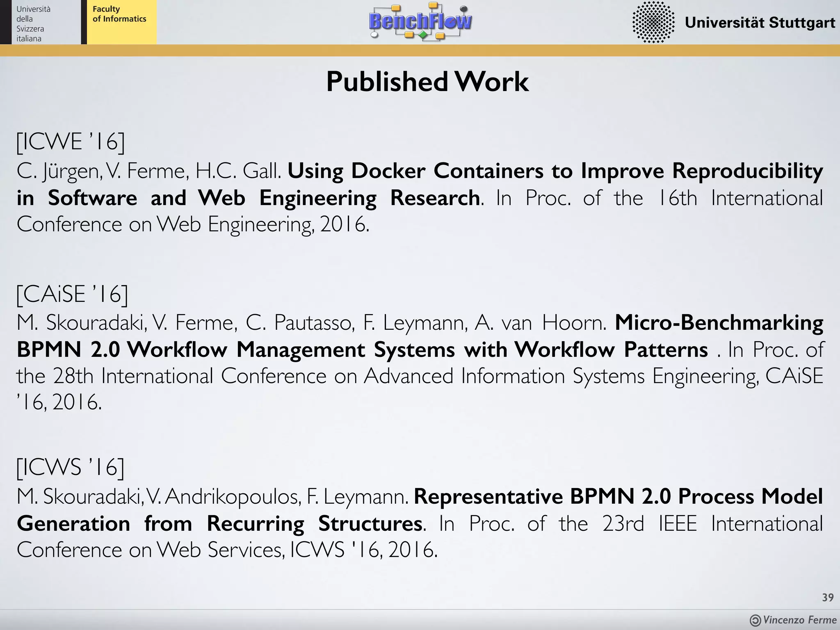Click author names 'C. Jürgen, V. Ferme, H.C. Gall.'
Viewport: 840px width, 630px height.
(149, 171)
